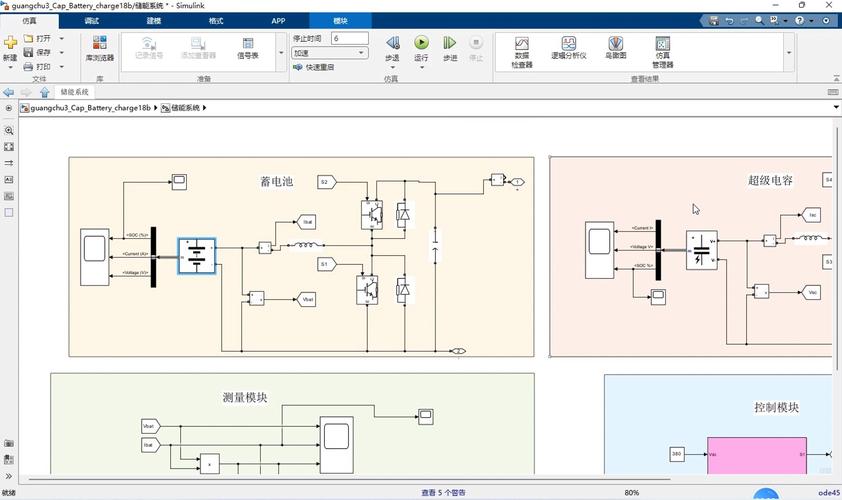Open the 打开 dropdown arrow
Screen dimensions: 842x500
point(61,39)
